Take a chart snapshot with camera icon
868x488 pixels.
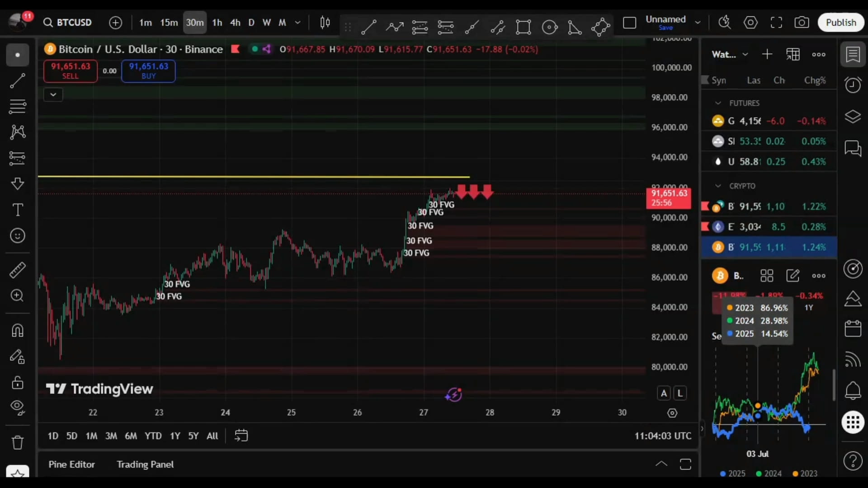tap(802, 23)
